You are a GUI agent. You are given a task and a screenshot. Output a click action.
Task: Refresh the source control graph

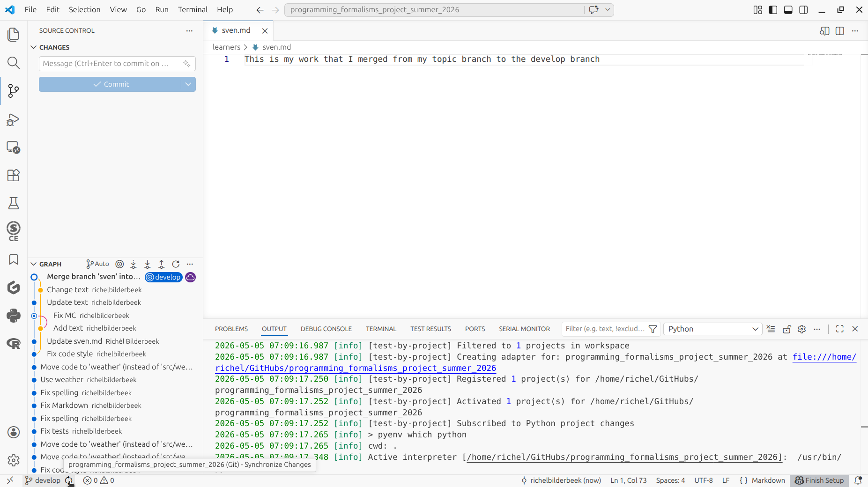point(176,264)
